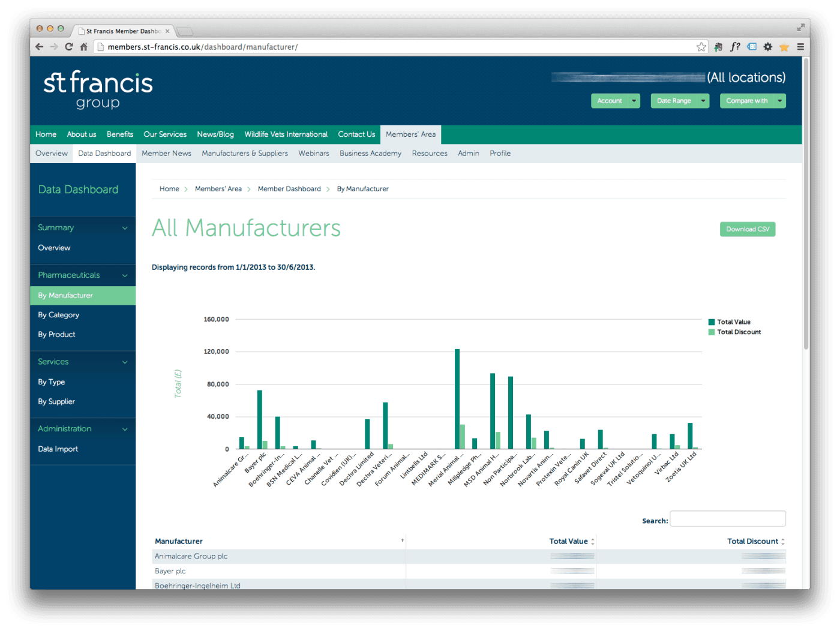The height and width of the screenshot is (631, 840).
Task: Switch to the Data Dashboard sub-tab
Action: coord(104,154)
